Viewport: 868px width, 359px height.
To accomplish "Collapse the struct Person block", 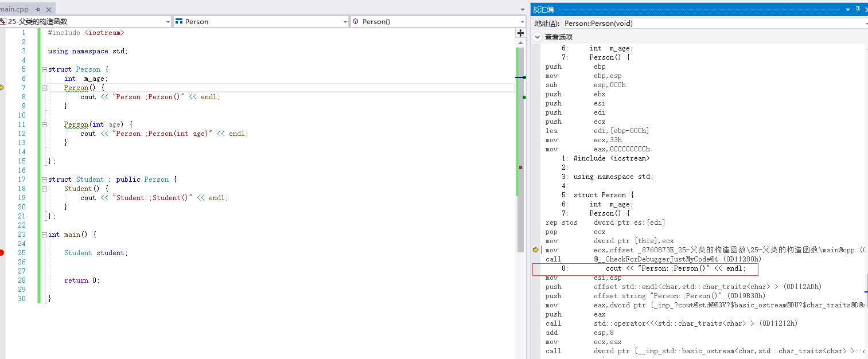I will coord(45,69).
